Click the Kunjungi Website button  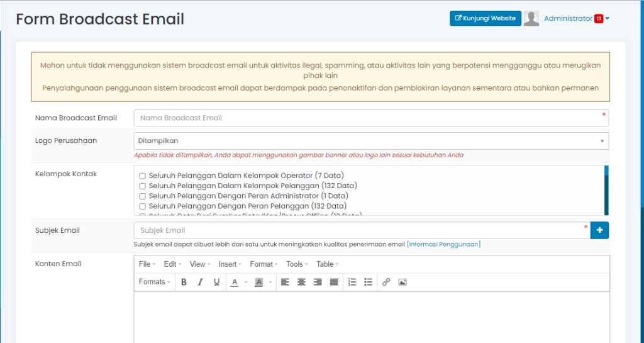click(485, 18)
